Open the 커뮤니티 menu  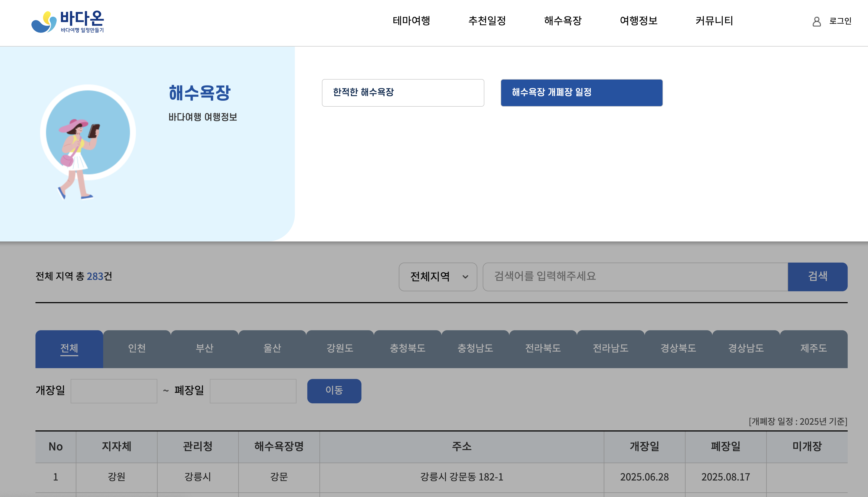pyautogui.click(x=714, y=21)
